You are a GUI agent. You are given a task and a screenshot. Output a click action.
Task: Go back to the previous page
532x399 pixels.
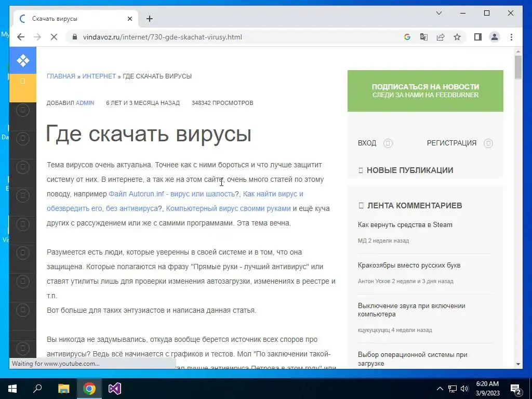pyautogui.click(x=21, y=37)
